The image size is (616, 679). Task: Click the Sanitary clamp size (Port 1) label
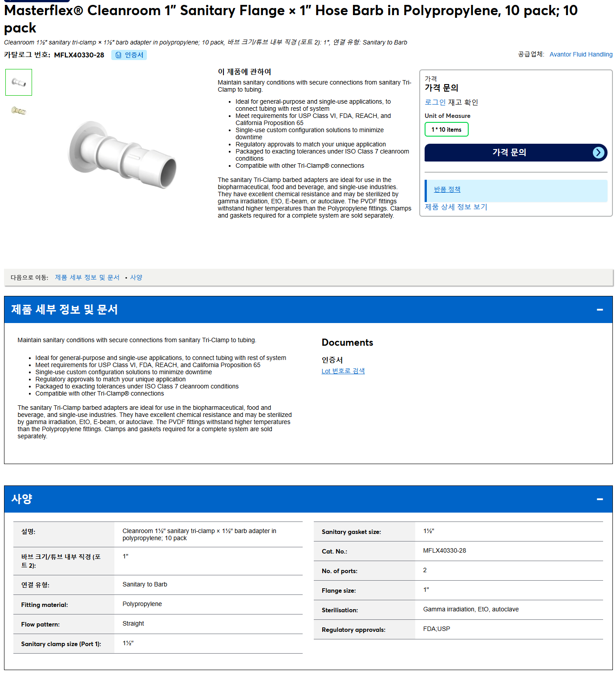click(x=61, y=644)
